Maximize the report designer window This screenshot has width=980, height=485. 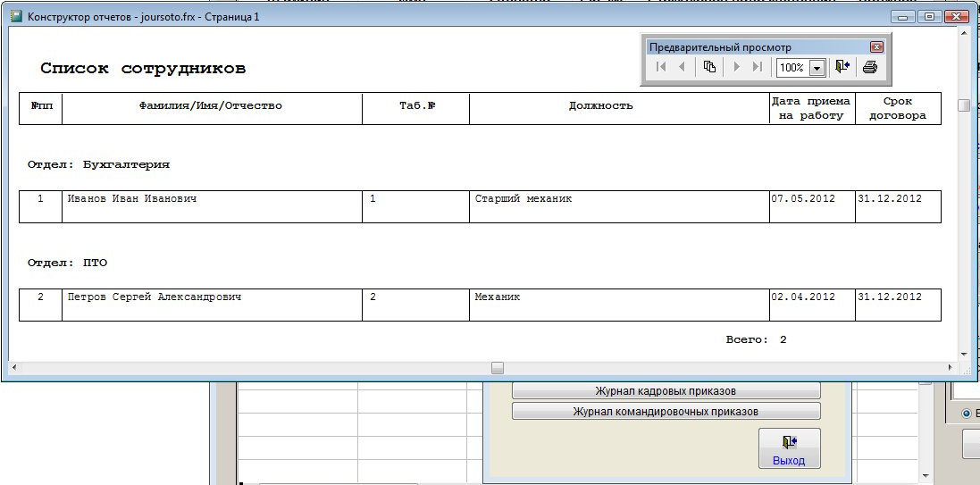931,16
